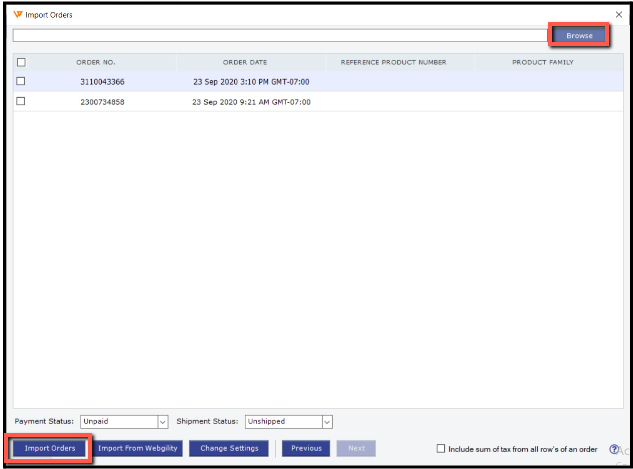Viewport: 633px width, 469px height.
Task: Click the Webgility logo icon in title bar
Action: pos(17,15)
